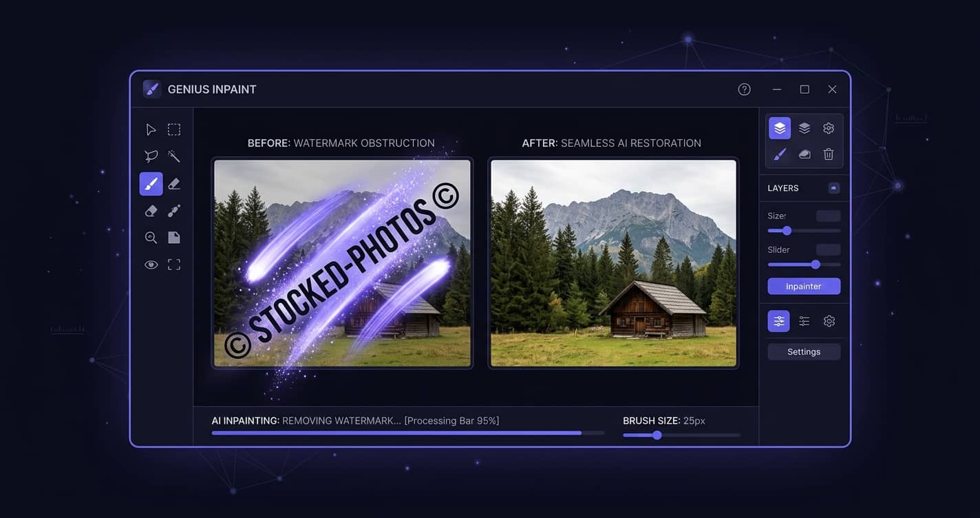
Task: Switch to the highlighted sliders adjustments tab
Action: 778,321
